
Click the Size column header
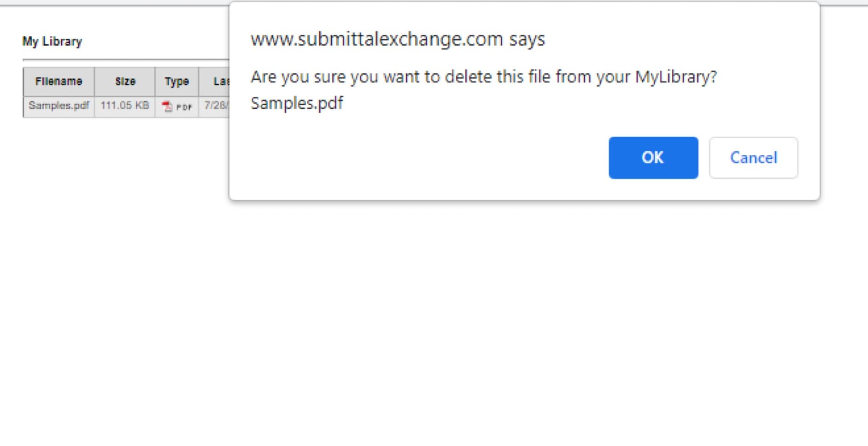(x=125, y=82)
